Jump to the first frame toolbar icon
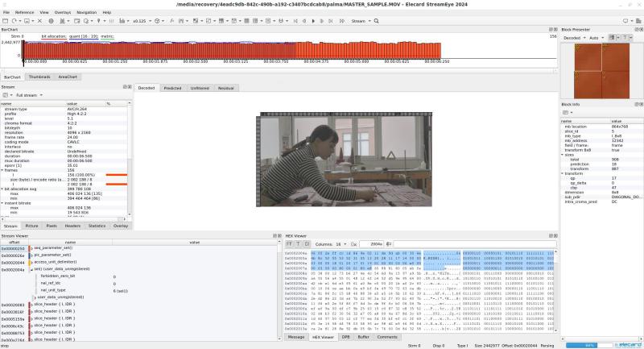 coord(295,21)
